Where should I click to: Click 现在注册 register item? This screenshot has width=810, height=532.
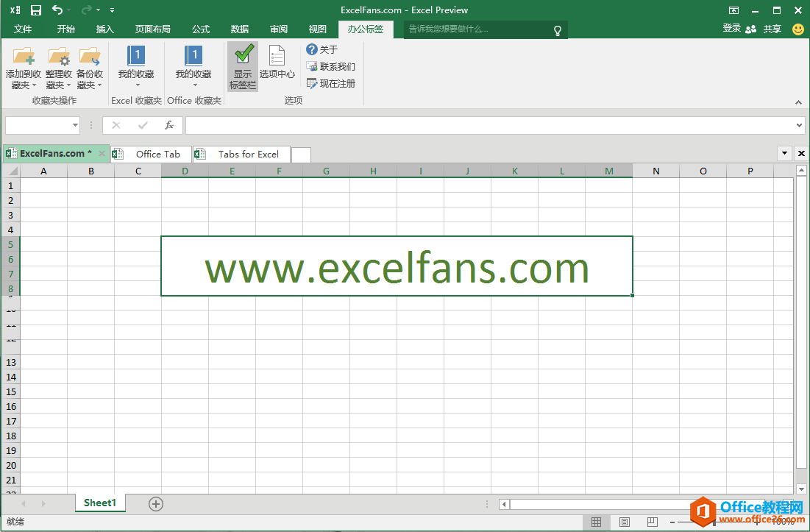click(x=330, y=84)
